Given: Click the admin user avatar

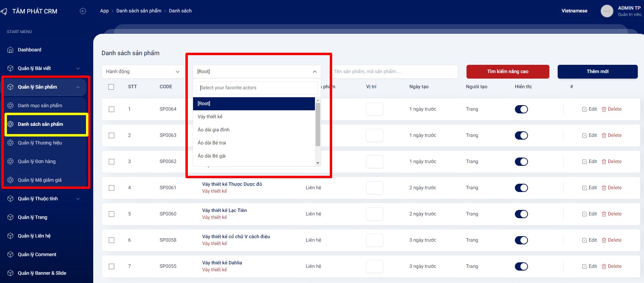Looking at the screenshot, I should (607, 11).
